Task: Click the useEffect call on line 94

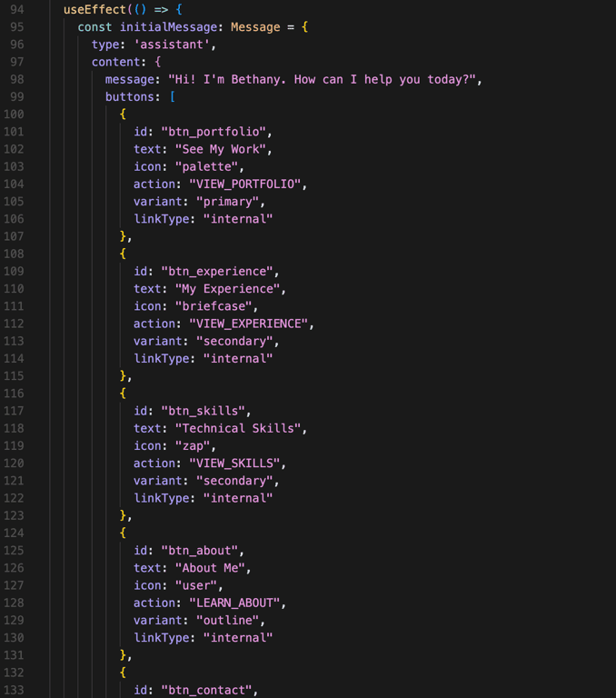Action: click(x=94, y=9)
